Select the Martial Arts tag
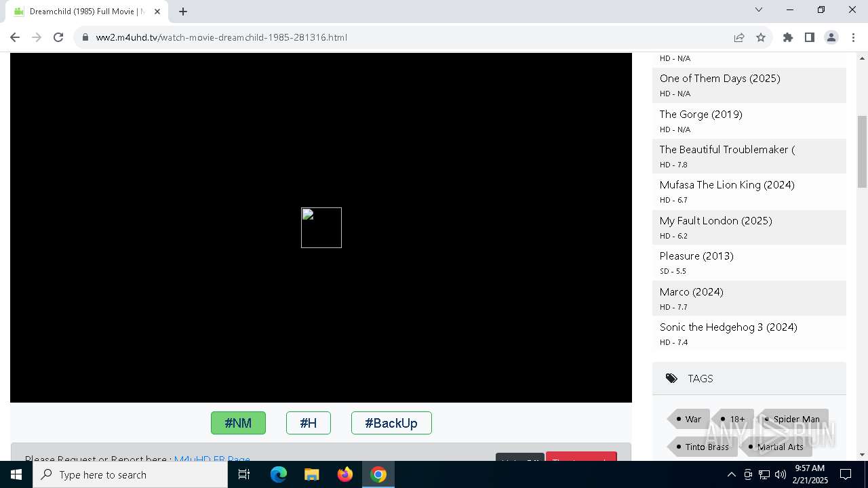Image resolution: width=868 pixels, height=488 pixels. 776,447
